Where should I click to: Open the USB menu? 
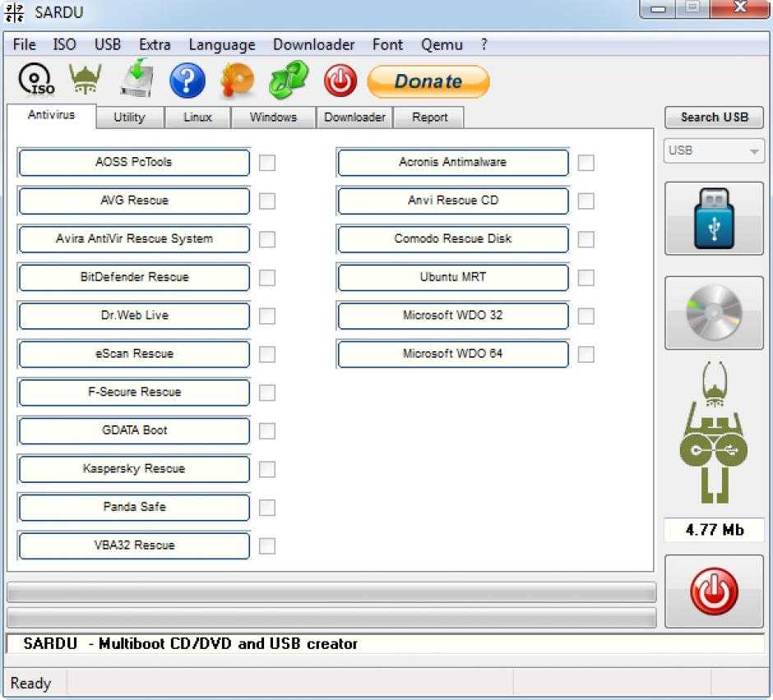[x=108, y=44]
